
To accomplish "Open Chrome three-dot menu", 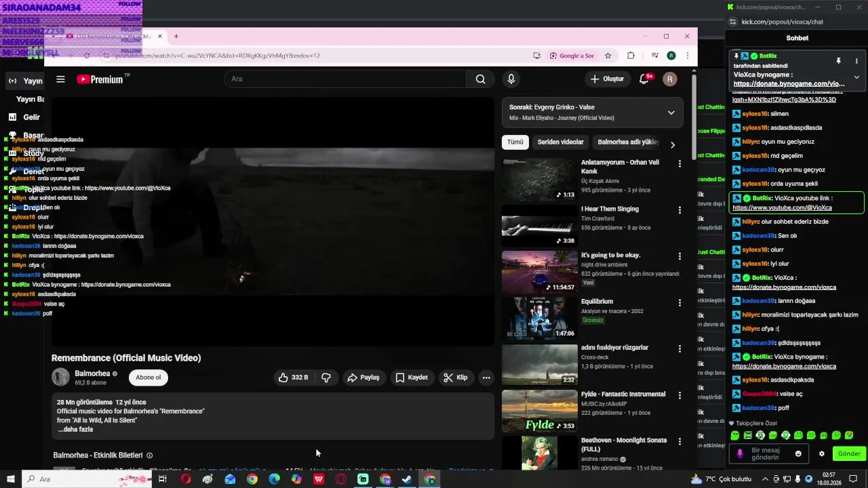I will pyautogui.click(x=688, y=56).
